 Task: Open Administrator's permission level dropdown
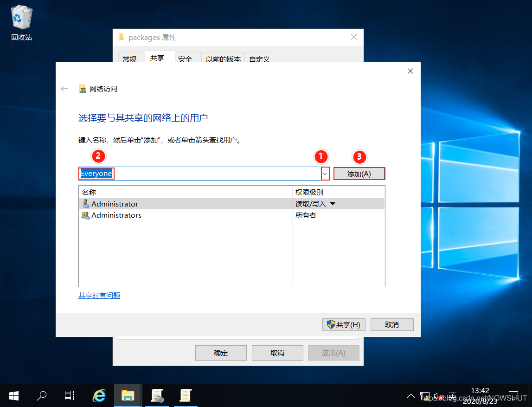[x=333, y=204]
